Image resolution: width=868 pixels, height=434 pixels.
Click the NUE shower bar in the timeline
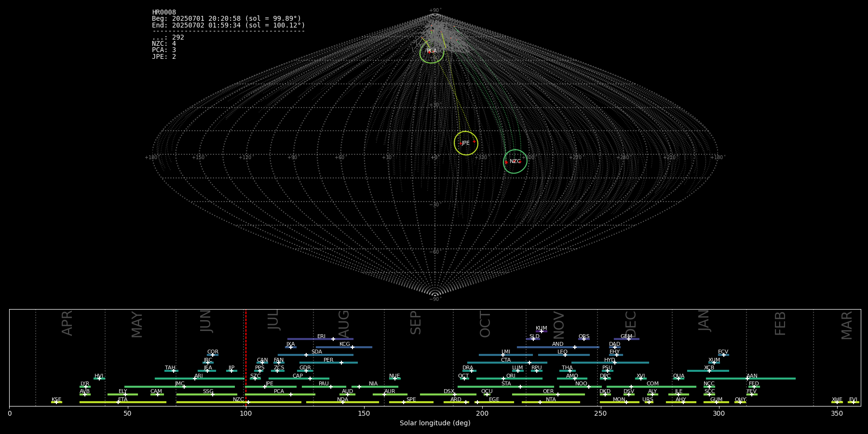coord(395,379)
